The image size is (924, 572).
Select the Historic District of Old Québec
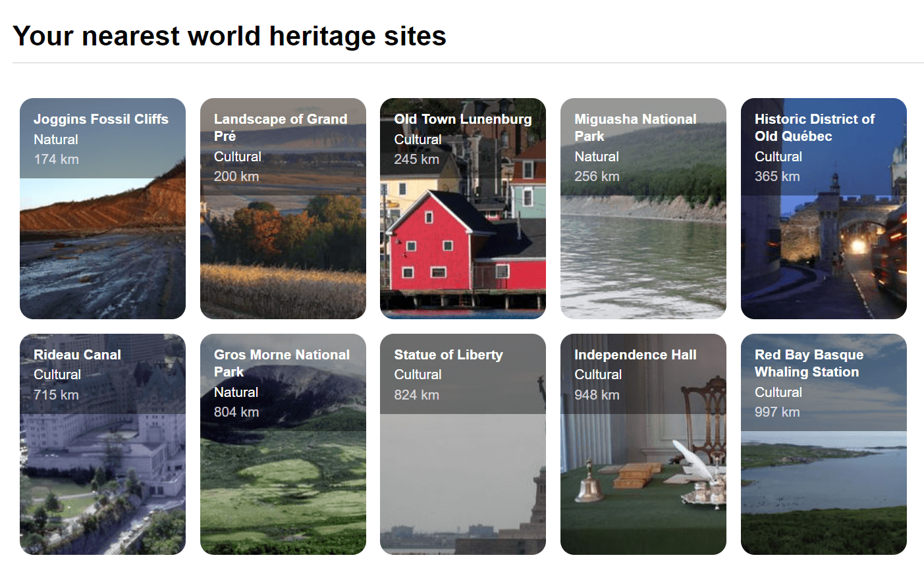tap(823, 207)
